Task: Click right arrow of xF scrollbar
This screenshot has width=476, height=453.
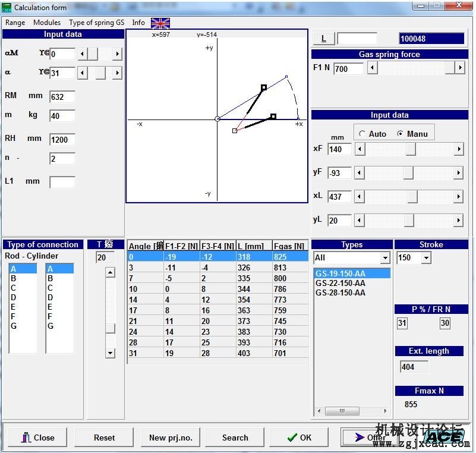Action: coord(459,149)
